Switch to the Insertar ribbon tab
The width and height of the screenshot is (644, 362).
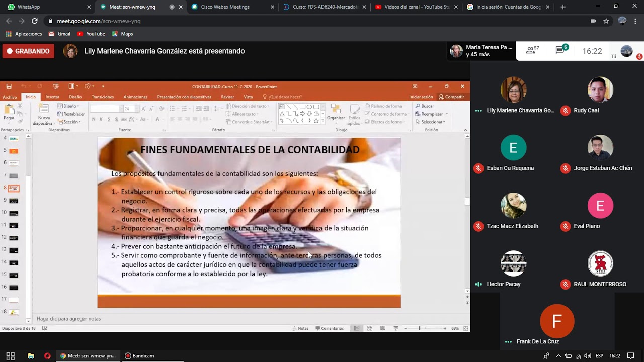(x=52, y=97)
